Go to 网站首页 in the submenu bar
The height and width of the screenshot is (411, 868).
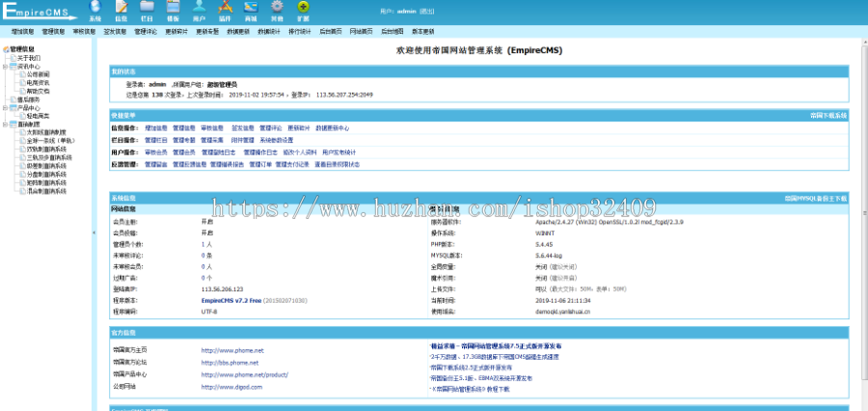[x=362, y=32]
